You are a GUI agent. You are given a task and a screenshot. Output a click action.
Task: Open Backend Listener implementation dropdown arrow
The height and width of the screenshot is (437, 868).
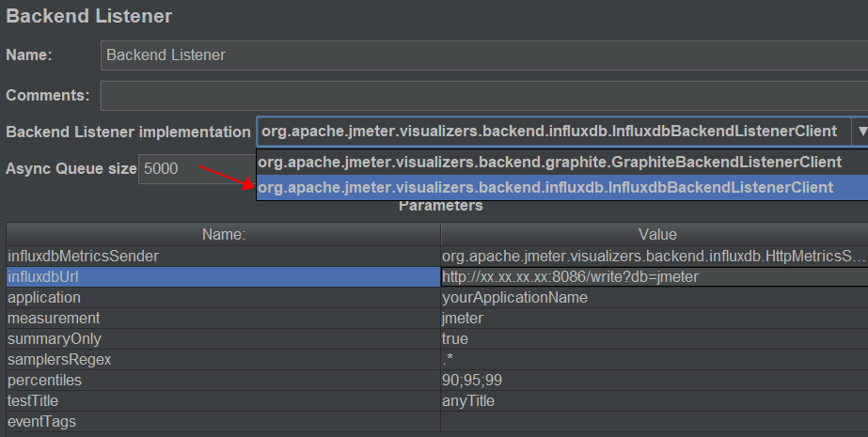(x=860, y=133)
